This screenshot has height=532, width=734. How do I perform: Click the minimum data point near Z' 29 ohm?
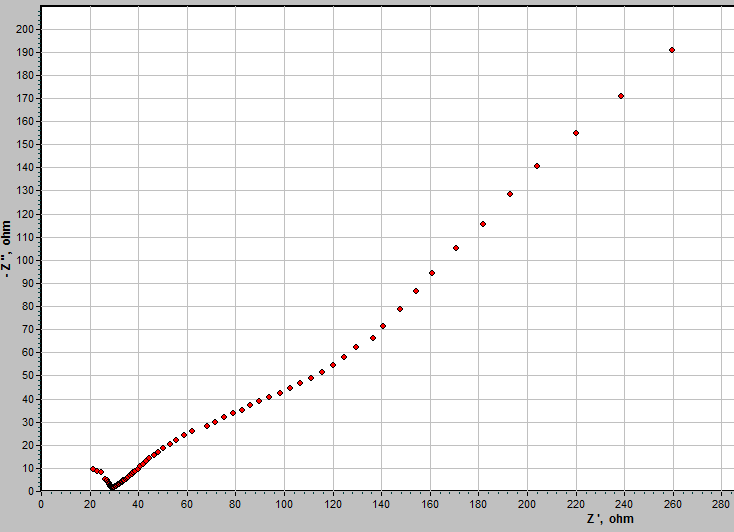click(x=112, y=488)
